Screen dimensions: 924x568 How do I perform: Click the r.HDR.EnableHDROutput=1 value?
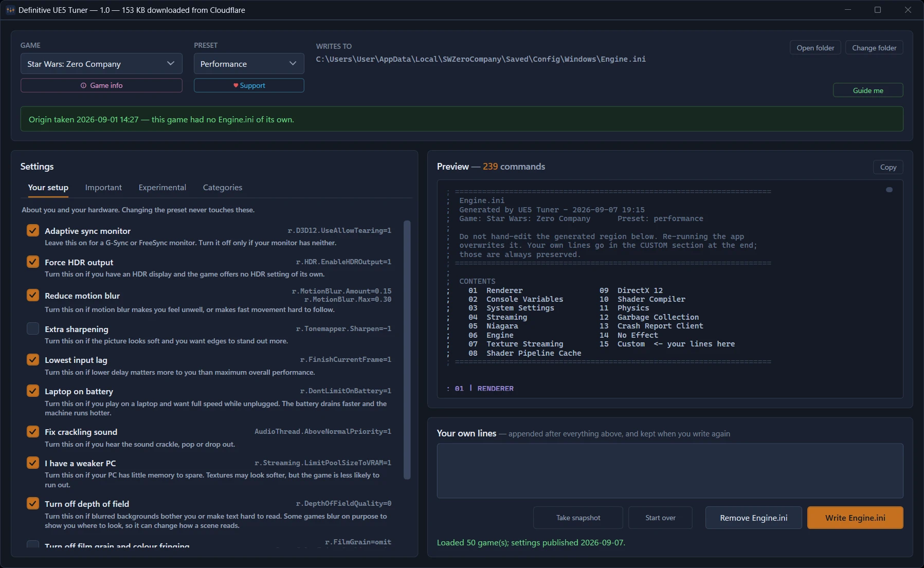click(x=343, y=262)
